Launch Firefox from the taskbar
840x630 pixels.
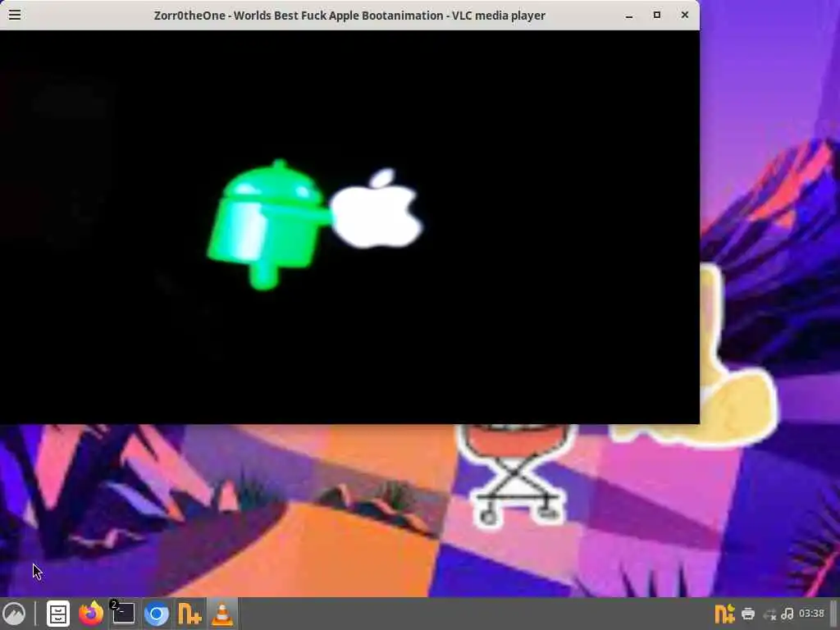(90, 614)
